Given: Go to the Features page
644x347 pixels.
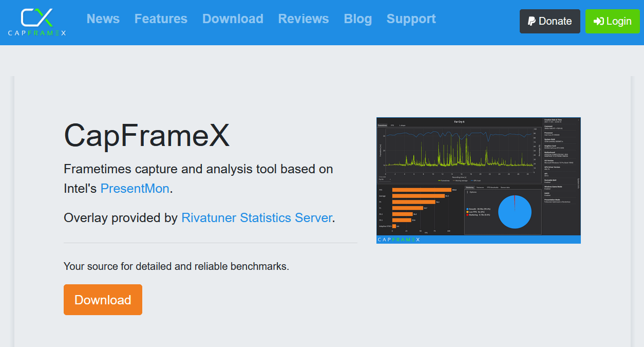Looking at the screenshot, I should [x=161, y=19].
